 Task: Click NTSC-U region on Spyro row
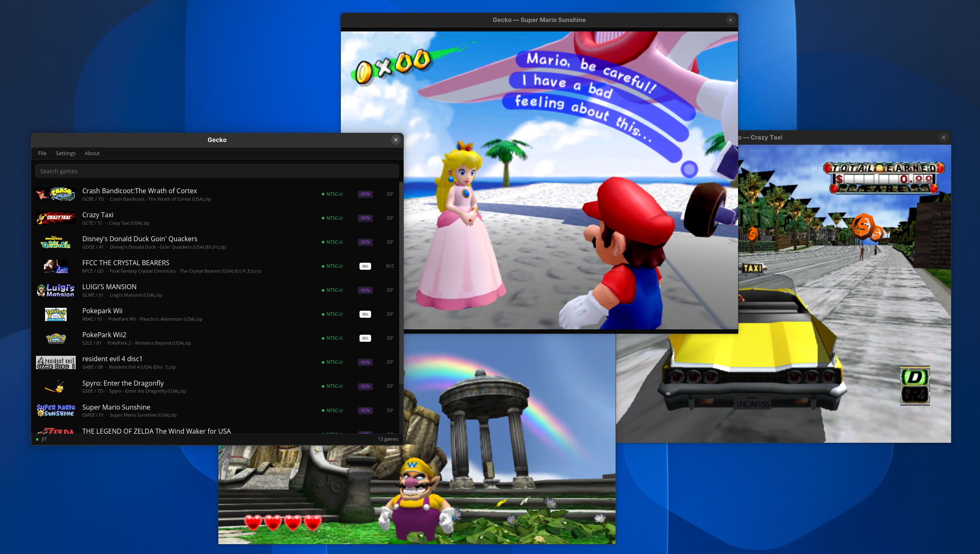coord(332,386)
